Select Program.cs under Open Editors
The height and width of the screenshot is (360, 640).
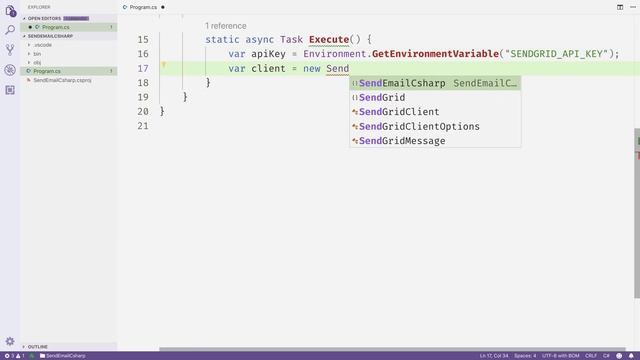(x=69, y=27)
